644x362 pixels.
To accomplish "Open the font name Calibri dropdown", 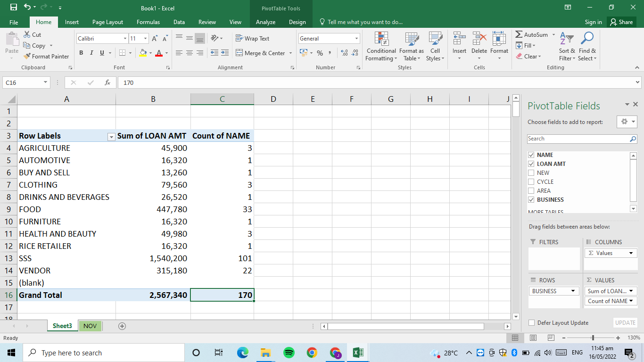I will pos(125,39).
